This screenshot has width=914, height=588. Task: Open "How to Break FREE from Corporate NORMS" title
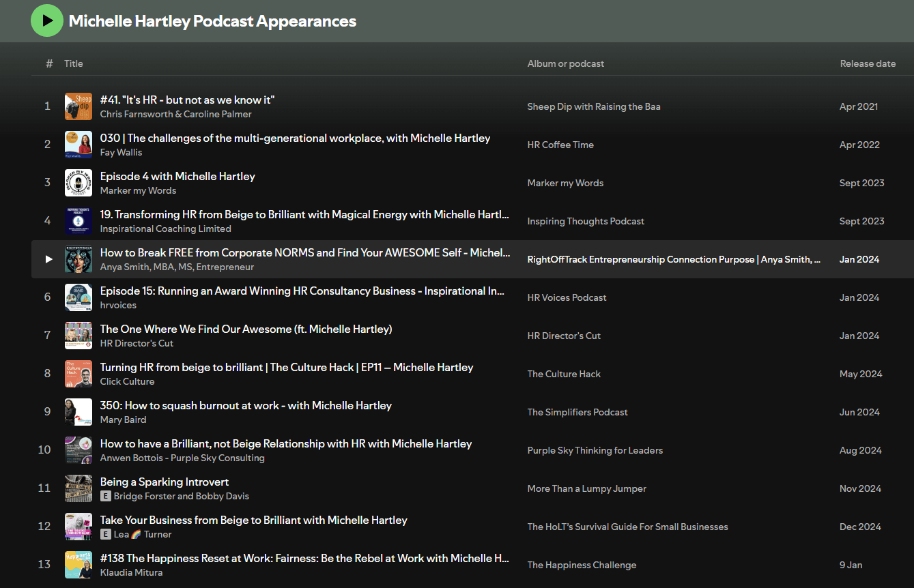(305, 252)
